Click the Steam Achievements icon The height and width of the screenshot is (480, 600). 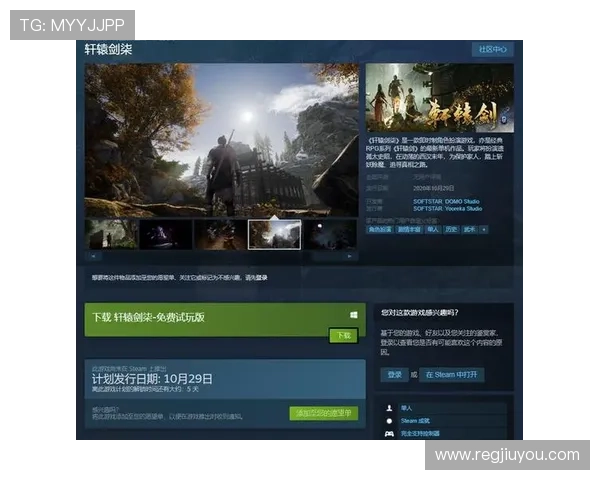[x=388, y=421]
